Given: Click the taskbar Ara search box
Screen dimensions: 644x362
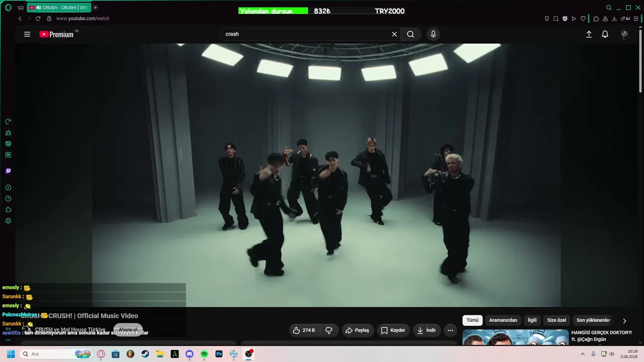Looking at the screenshot, I should point(56,354).
